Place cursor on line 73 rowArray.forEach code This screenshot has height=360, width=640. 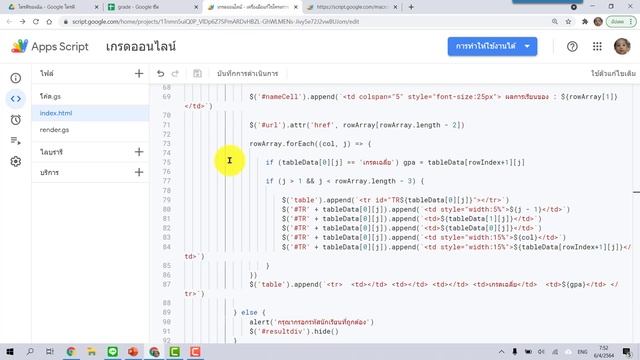pyautogui.click(x=310, y=144)
